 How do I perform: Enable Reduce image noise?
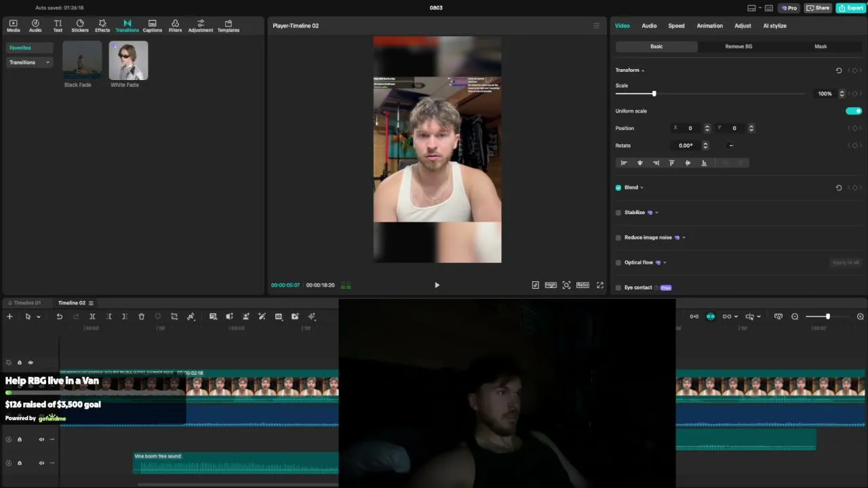point(618,238)
